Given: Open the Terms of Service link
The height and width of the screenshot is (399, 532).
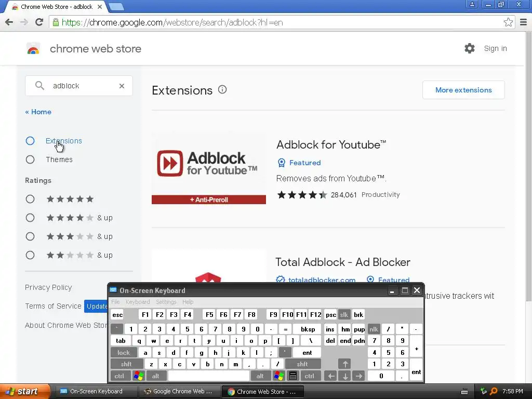Looking at the screenshot, I should (x=54, y=306).
